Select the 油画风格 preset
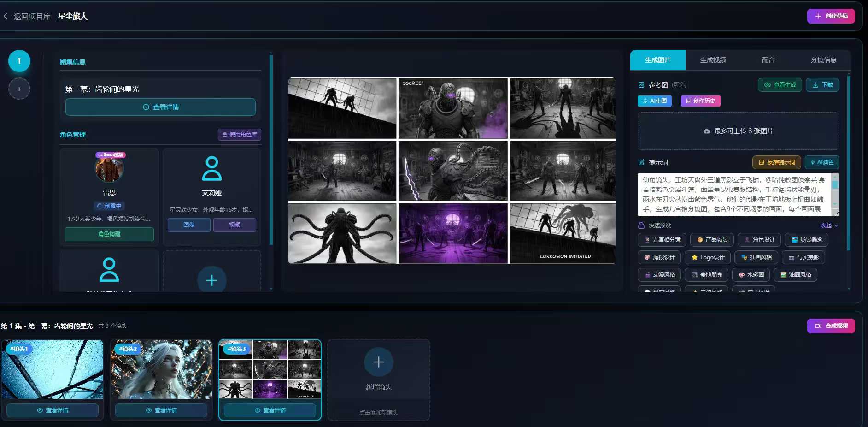 coord(795,275)
